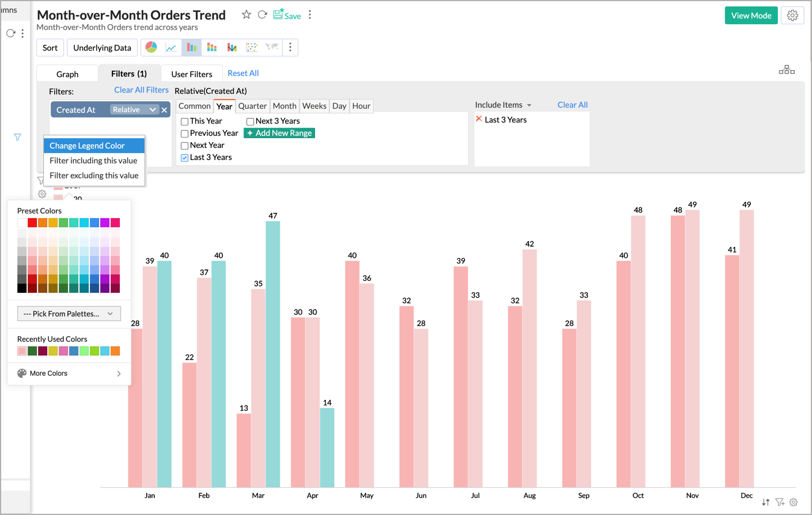Viewport: 812px width, 515px height.
Task: Select the pie chart type icon
Action: click(151, 47)
